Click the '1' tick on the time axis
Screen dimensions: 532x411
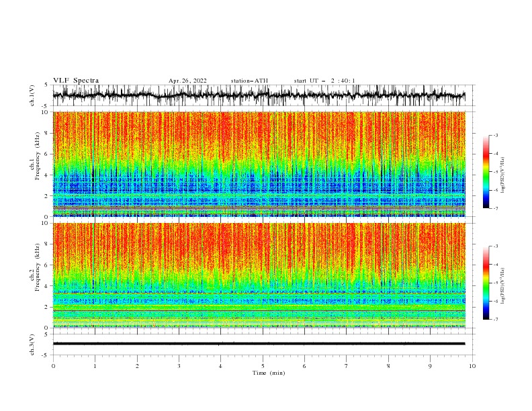[95, 366]
